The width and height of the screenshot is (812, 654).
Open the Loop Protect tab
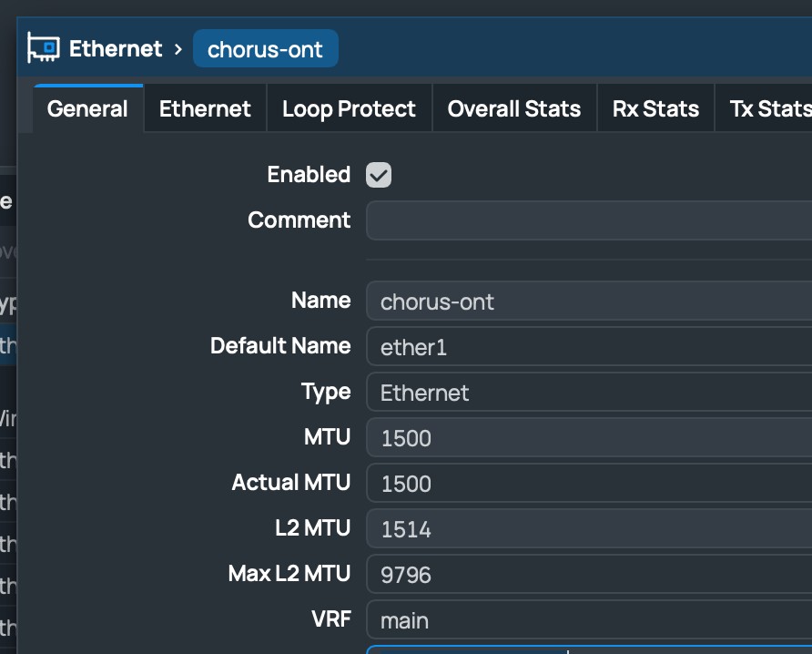(x=349, y=109)
